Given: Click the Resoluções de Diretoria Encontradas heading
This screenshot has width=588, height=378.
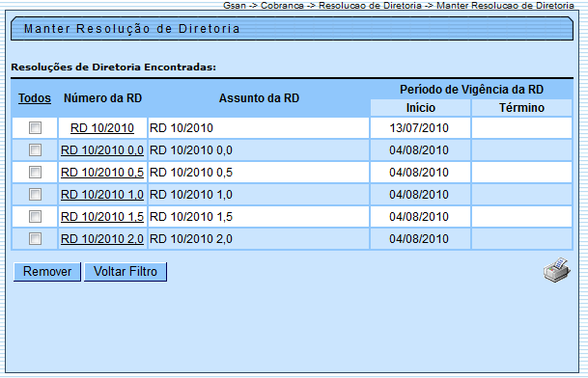Looking at the screenshot, I should pos(113,67).
